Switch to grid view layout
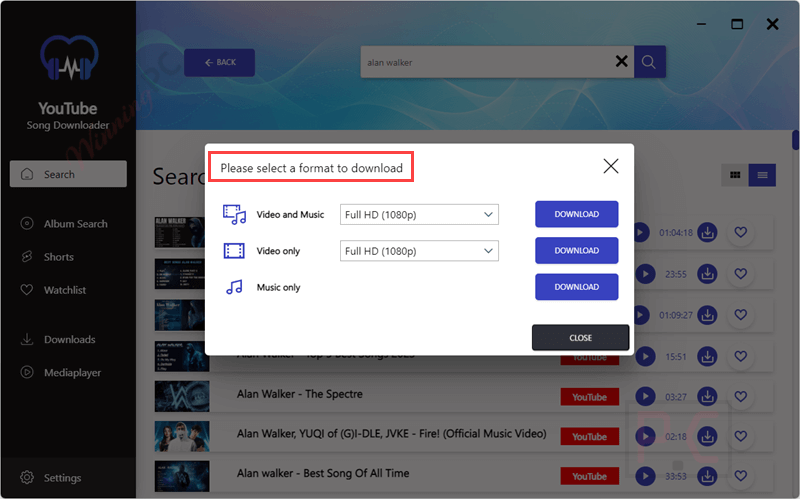 coord(735,175)
